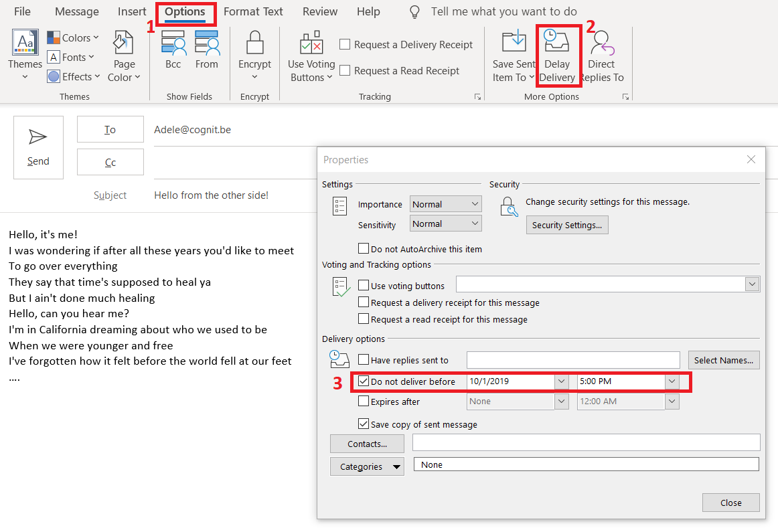778x532 pixels.
Task: Close the Properties dialog with X
Action: (x=751, y=159)
